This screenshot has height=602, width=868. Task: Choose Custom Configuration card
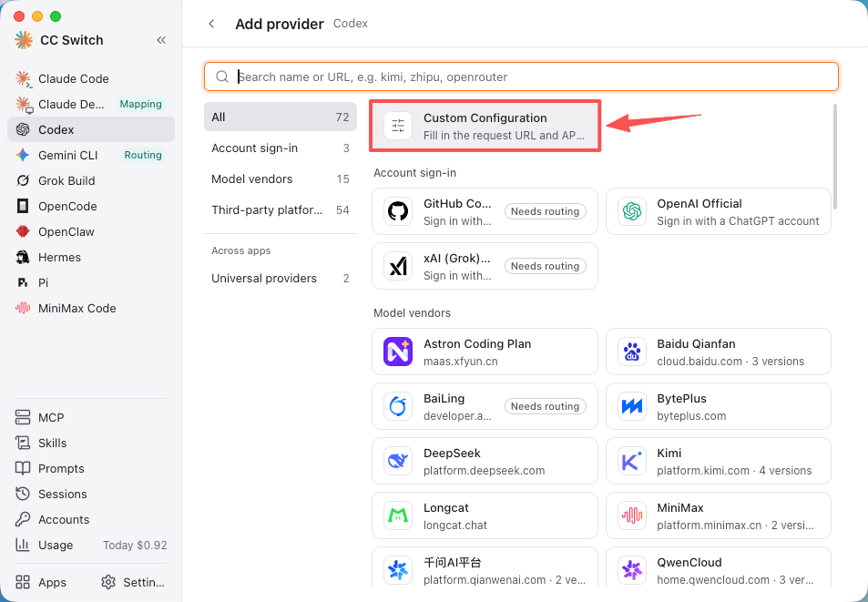[x=485, y=126]
